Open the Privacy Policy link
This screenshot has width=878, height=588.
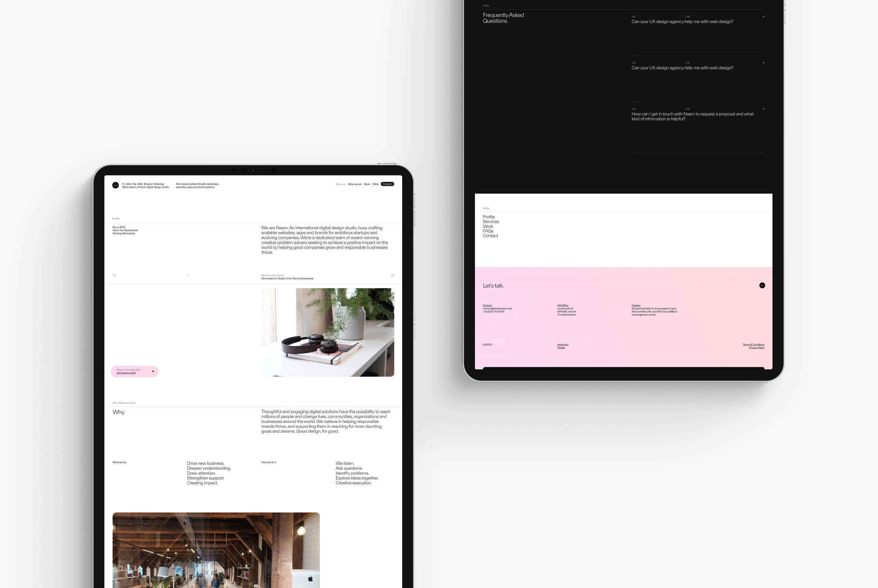[756, 347]
